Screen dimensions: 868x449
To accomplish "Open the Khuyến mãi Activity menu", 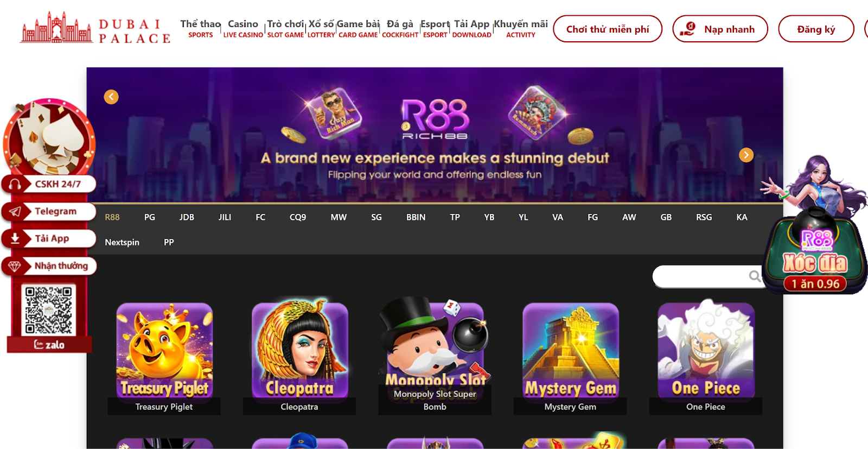I will coord(521,29).
